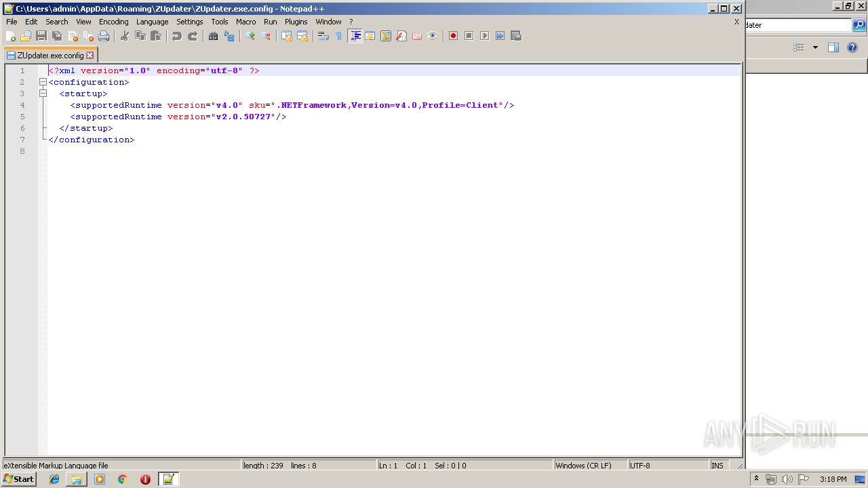
Task: Run macro multiple times icon
Action: click(x=500, y=36)
